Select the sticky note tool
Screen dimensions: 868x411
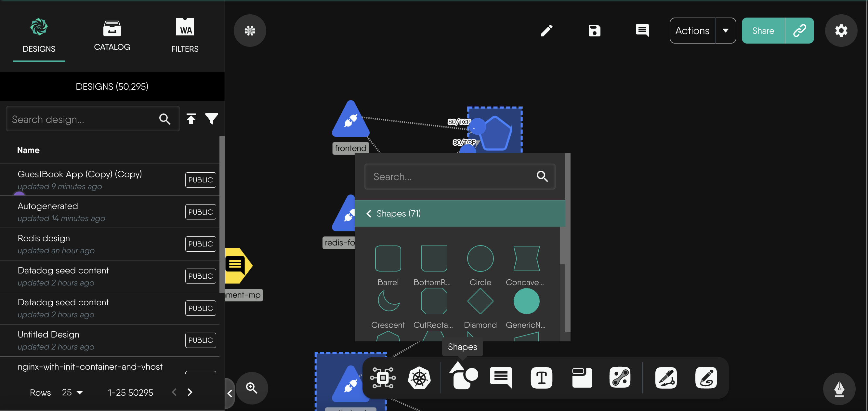point(582,378)
